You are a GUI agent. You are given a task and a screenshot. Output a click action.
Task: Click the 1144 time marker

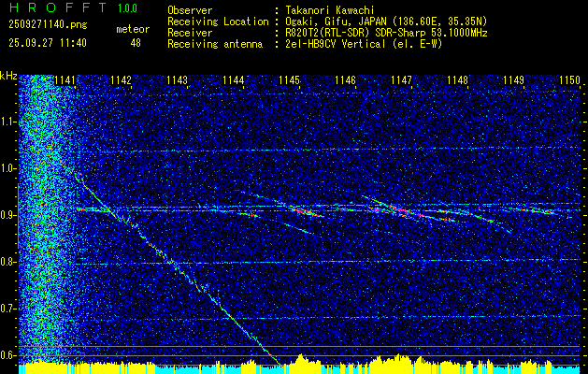234,80
